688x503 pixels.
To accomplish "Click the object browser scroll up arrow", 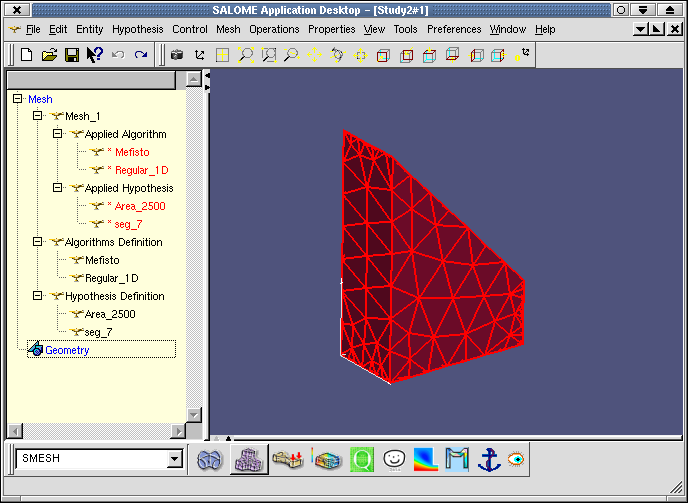I will 194,79.
